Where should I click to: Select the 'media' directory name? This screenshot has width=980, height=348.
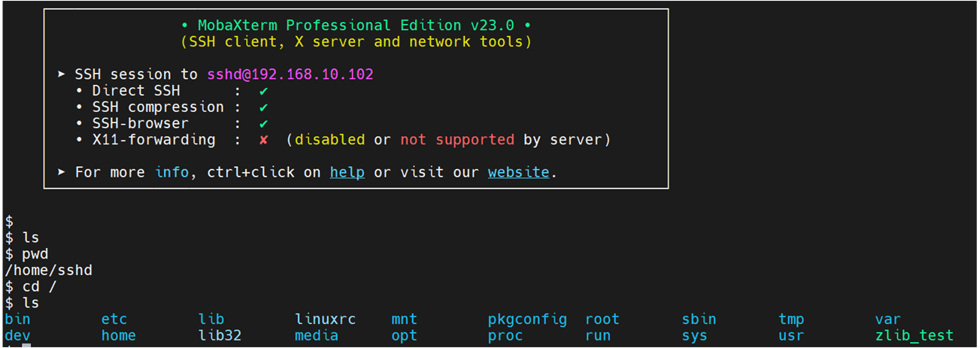click(x=317, y=336)
